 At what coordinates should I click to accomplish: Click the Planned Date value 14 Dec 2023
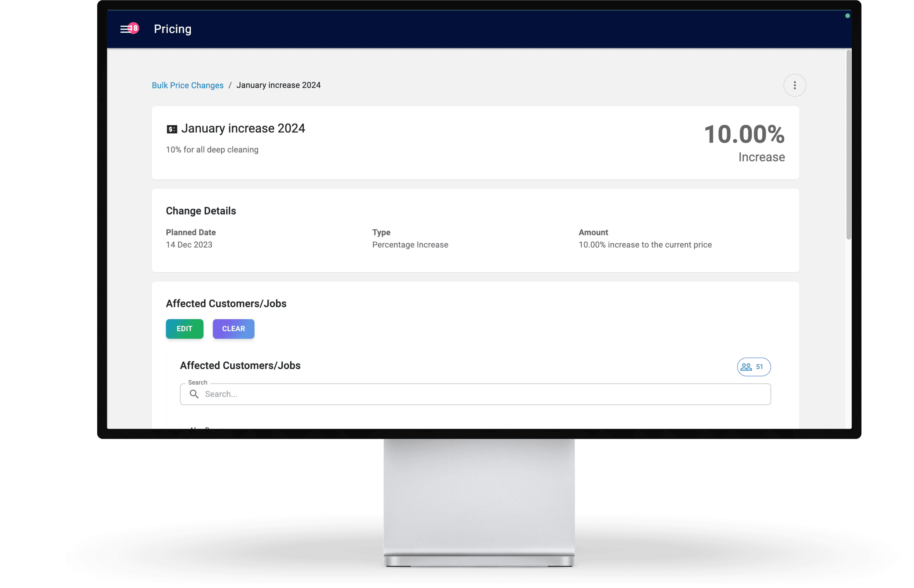pyautogui.click(x=189, y=244)
